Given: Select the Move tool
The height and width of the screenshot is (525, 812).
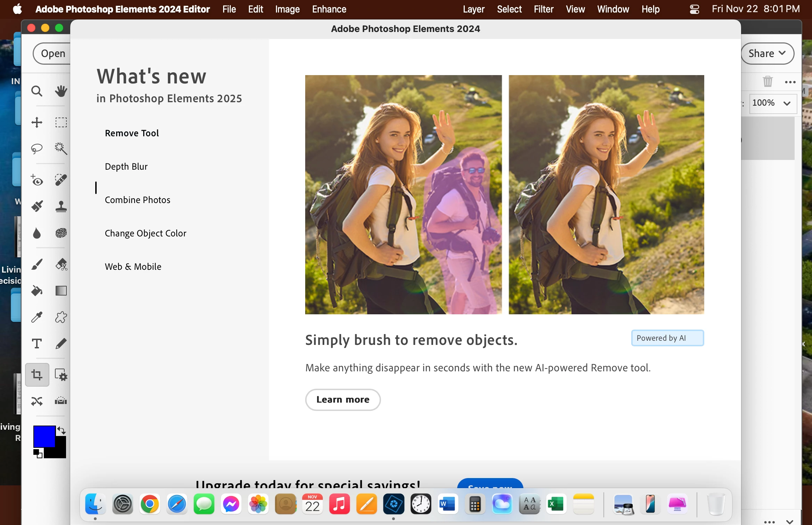Looking at the screenshot, I should tap(36, 122).
